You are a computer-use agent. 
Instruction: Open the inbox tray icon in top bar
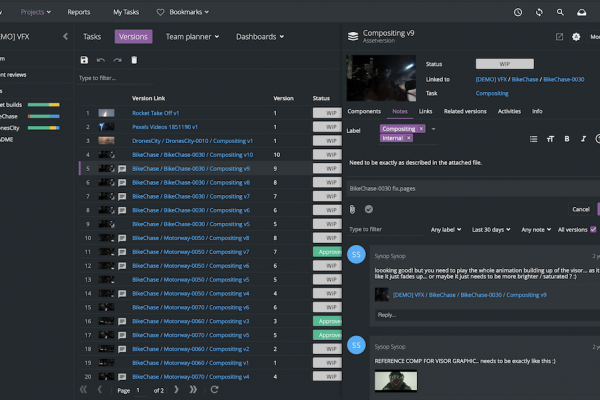click(582, 12)
